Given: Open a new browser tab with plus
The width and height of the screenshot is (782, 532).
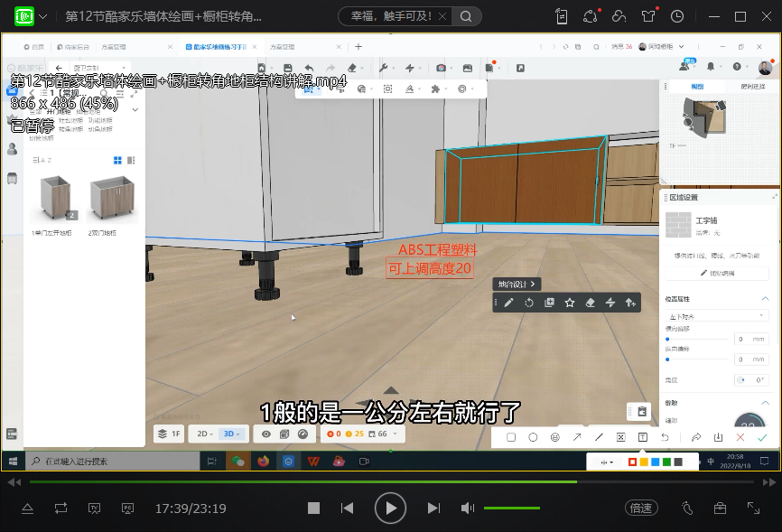Looking at the screenshot, I should [358, 46].
